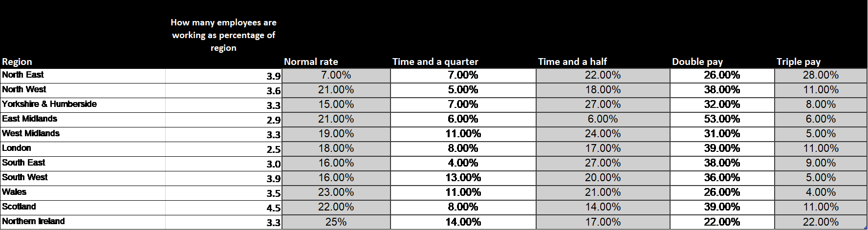Click the 4.00% Triple pay cell

821,192
